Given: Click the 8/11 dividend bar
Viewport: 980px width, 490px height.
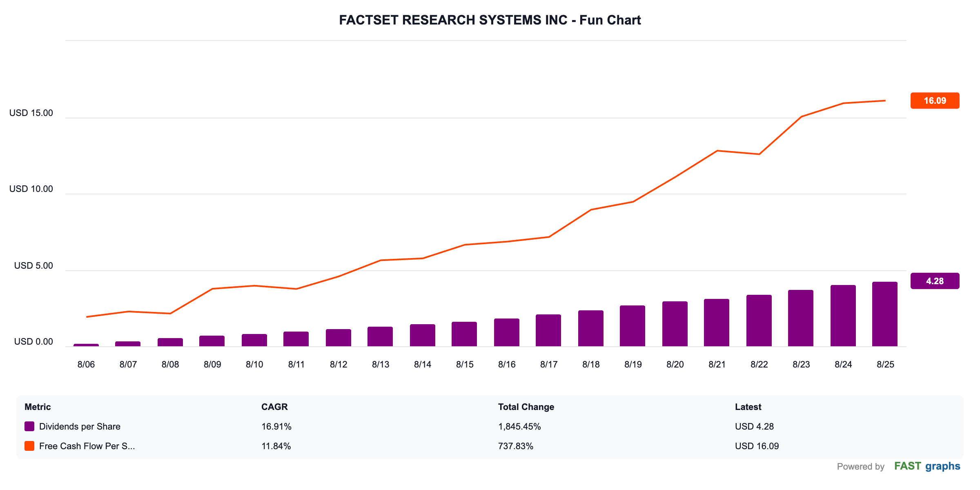Looking at the screenshot, I should (x=296, y=339).
